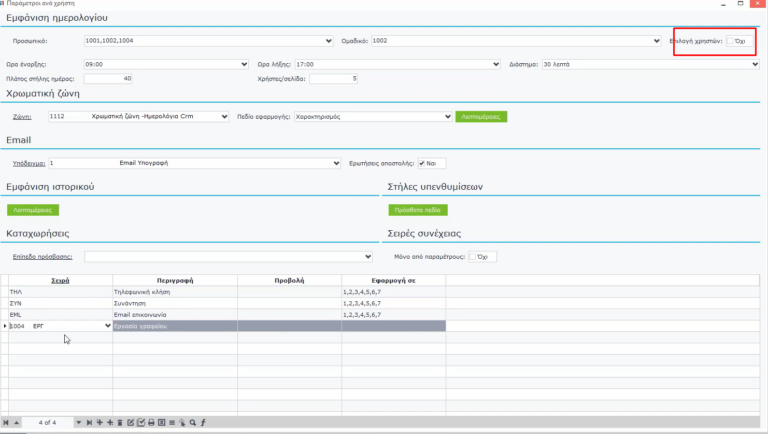768x434 pixels.
Task: Click Εφαρμογή σε value in ΣΥΝ row
Action: [393, 303]
